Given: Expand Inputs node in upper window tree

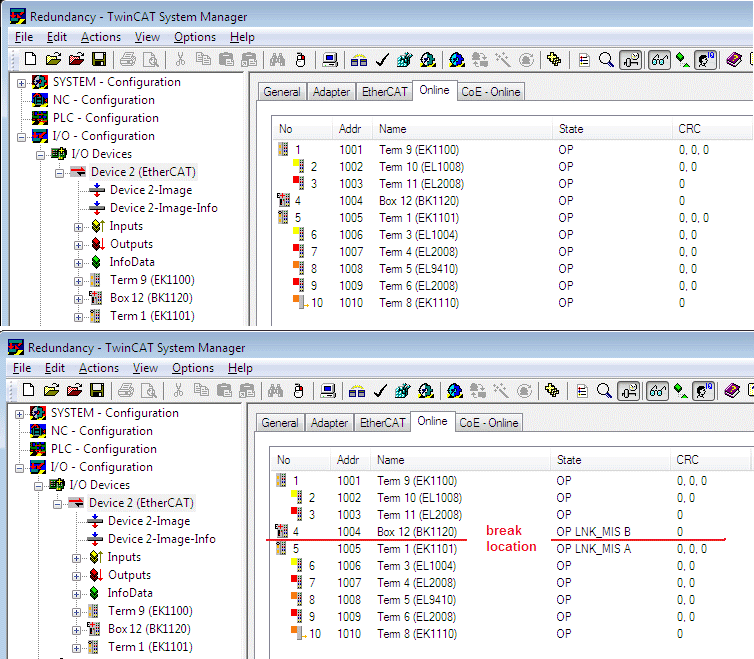Looking at the screenshot, I should 78,227.
